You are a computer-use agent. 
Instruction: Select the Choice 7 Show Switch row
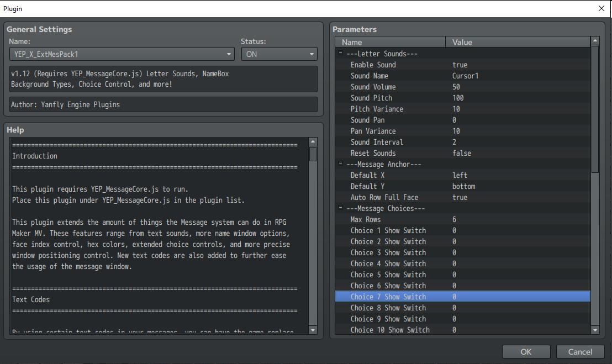(x=462, y=297)
